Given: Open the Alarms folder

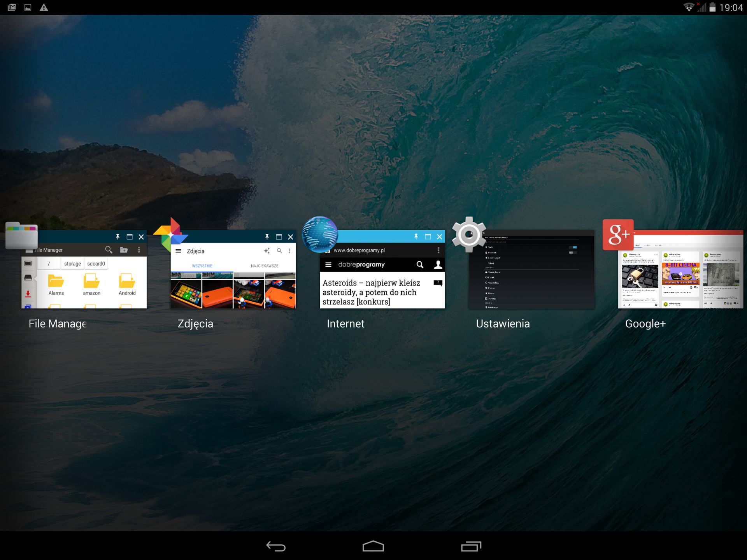Looking at the screenshot, I should (56, 285).
